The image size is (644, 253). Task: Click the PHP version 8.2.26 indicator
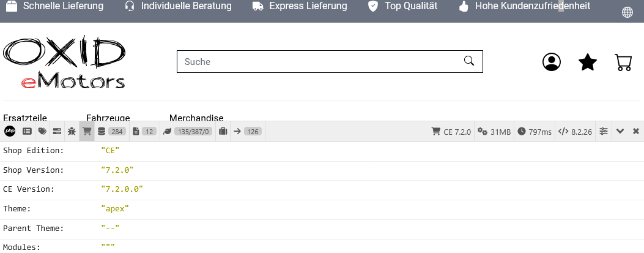(575, 132)
